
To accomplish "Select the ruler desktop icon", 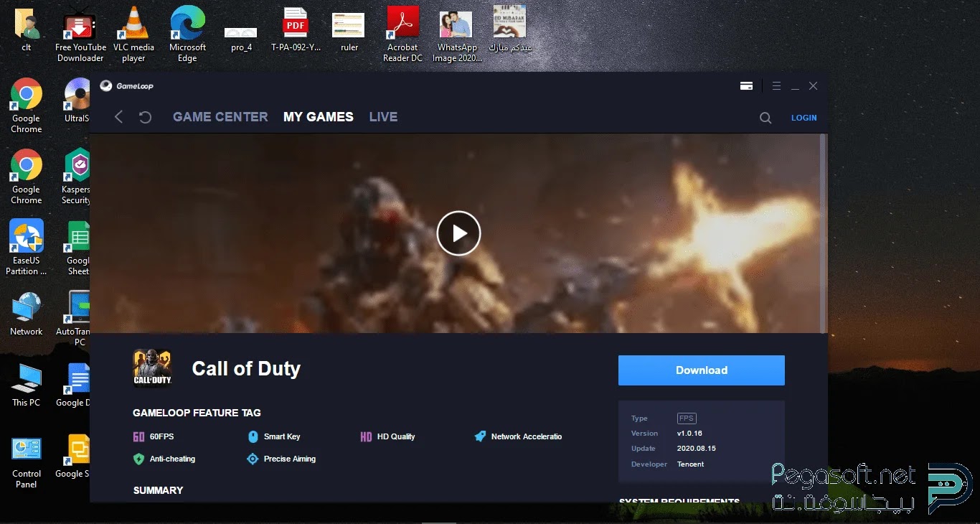I will (349, 32).
